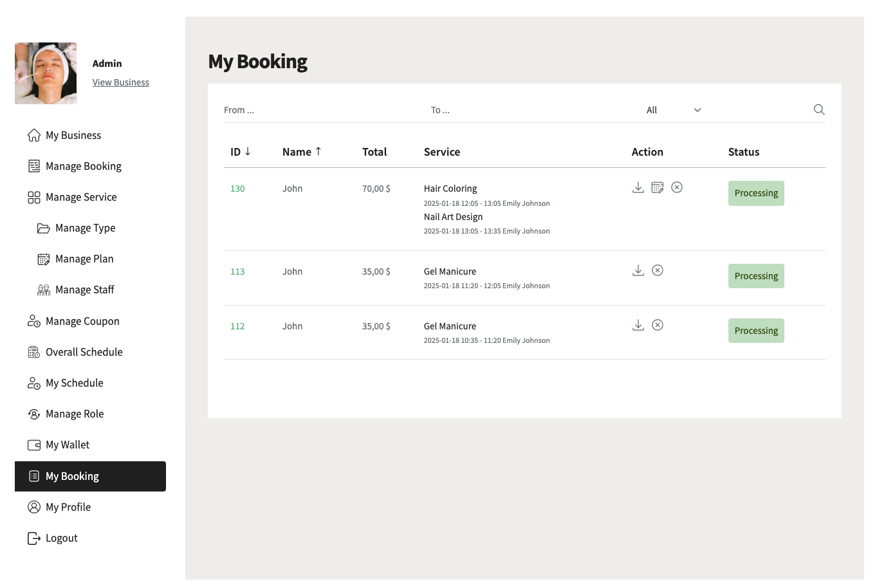Cancel booking 130 with X icon
Viewport: 877px width, 588px height.
[x=677, y=187]
